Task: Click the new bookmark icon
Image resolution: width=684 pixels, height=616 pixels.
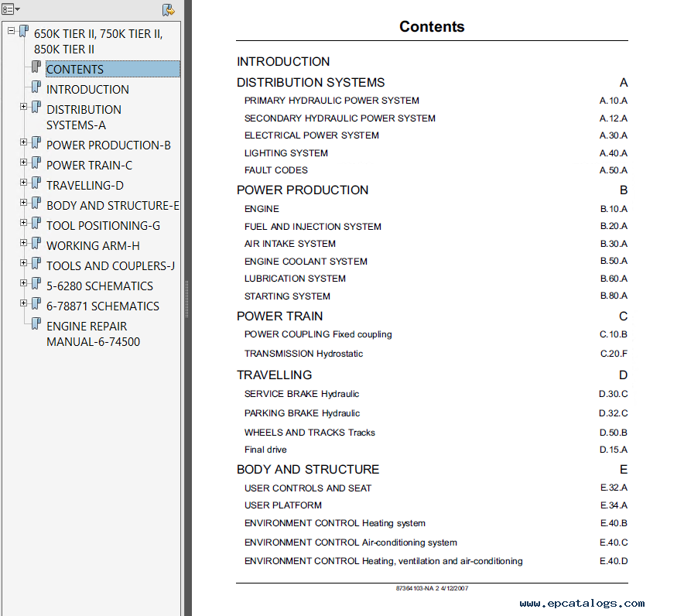Action: click(x=169, y=9)
